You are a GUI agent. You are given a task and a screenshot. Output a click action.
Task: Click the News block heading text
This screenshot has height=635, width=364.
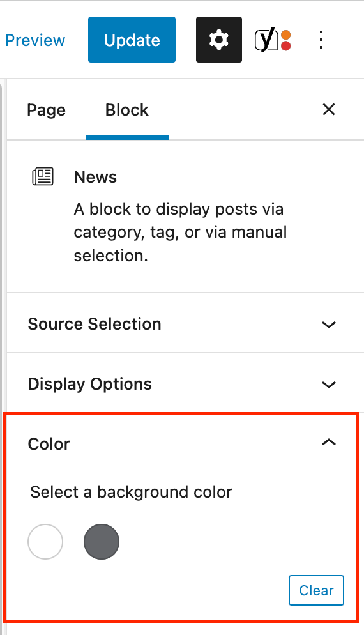95,177
